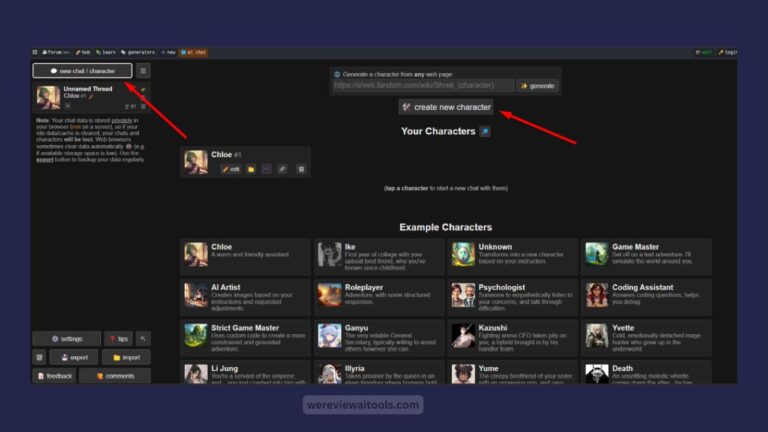Click the top-left menu toggle icon
Viewport: 768px width, 432px height.
coord(35,52)
